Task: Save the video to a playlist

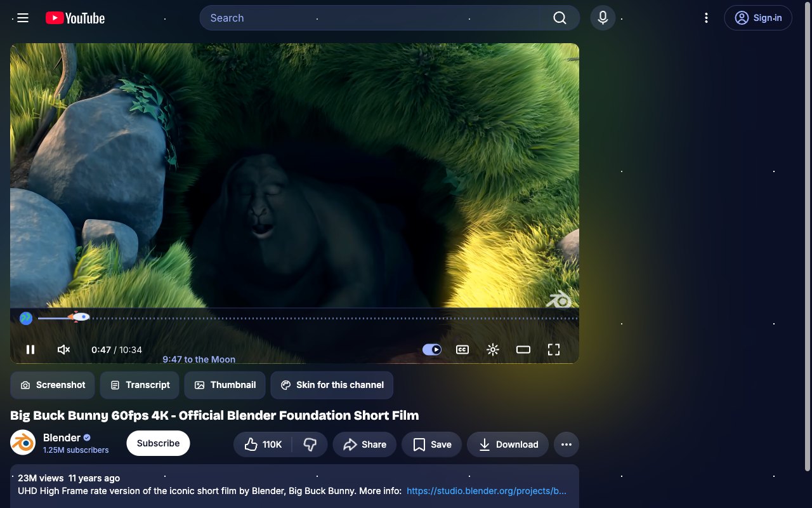Action: click(432, 444)
